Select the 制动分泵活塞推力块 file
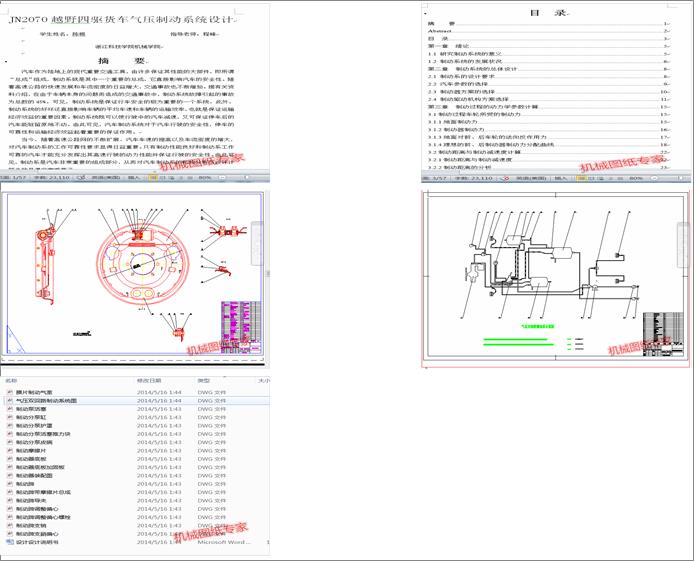Image resolution: width=694 pixels, height=561 pixels. coord(136,434)
